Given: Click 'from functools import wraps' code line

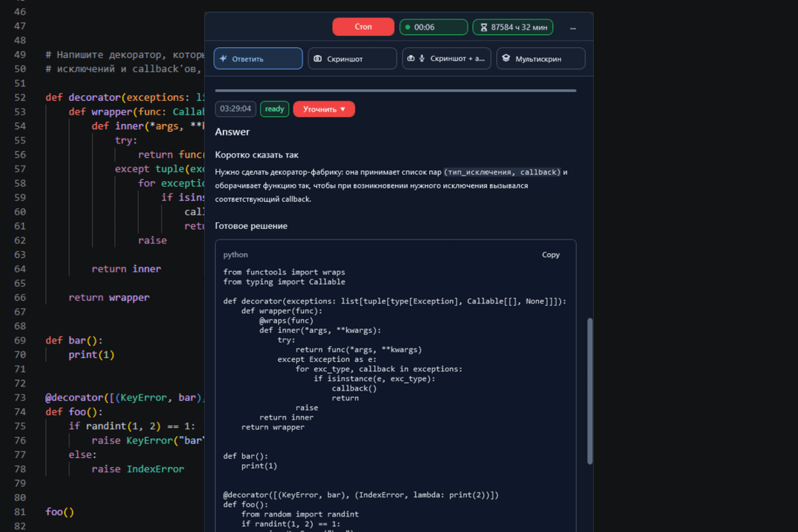Looking at the screenshot, I should [284, 272].
